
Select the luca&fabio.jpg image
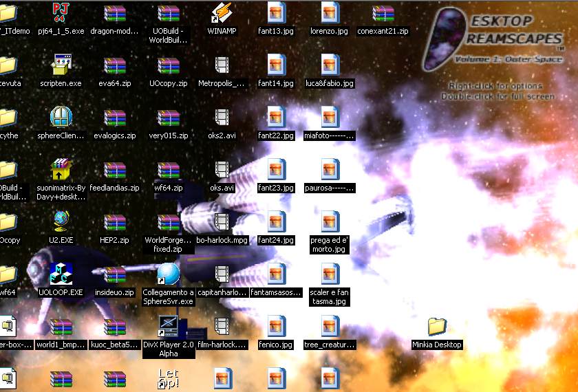pos(330,65)
